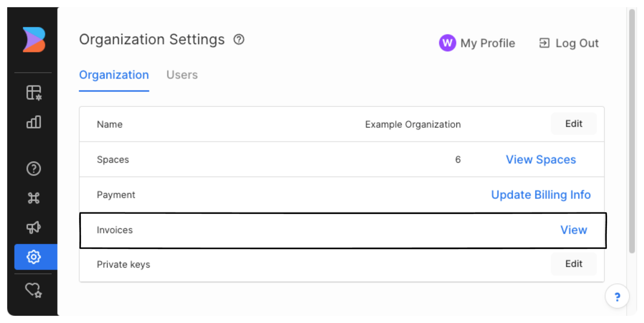
Task: Click the megaphone announcements icon
Action: (33, 226)
